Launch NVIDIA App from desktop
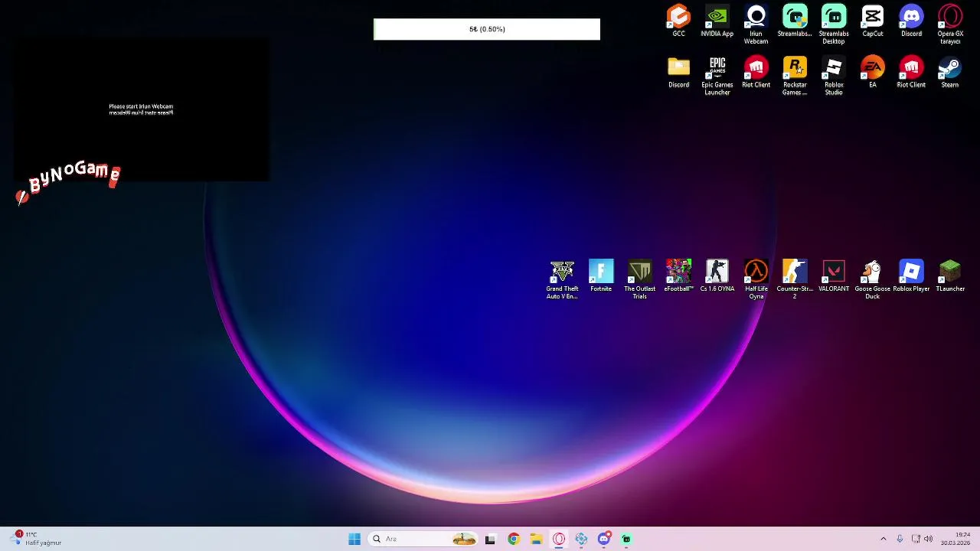 [x=717, y=21]
